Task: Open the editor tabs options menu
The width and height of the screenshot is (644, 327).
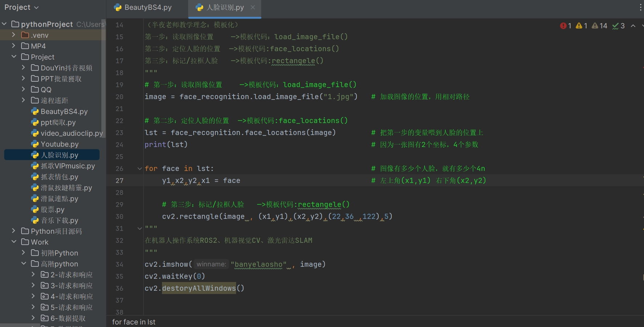Action: point(640,7)
